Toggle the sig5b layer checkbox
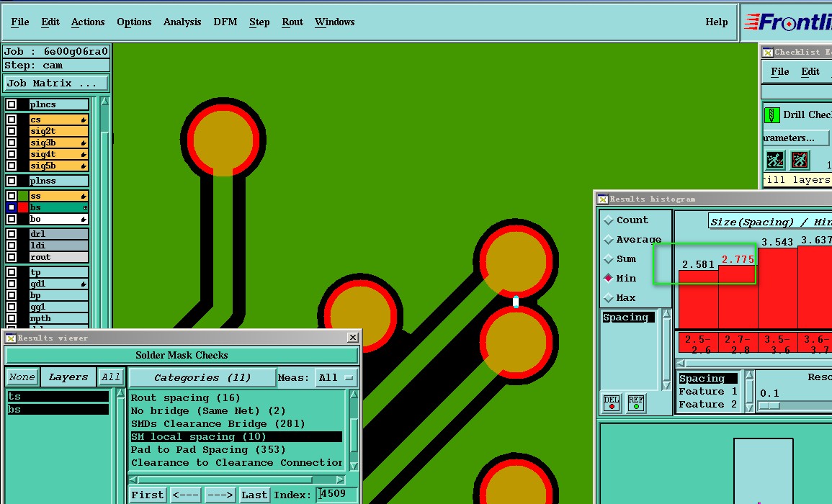The image size is (832, 504). (x=11, y=166)
